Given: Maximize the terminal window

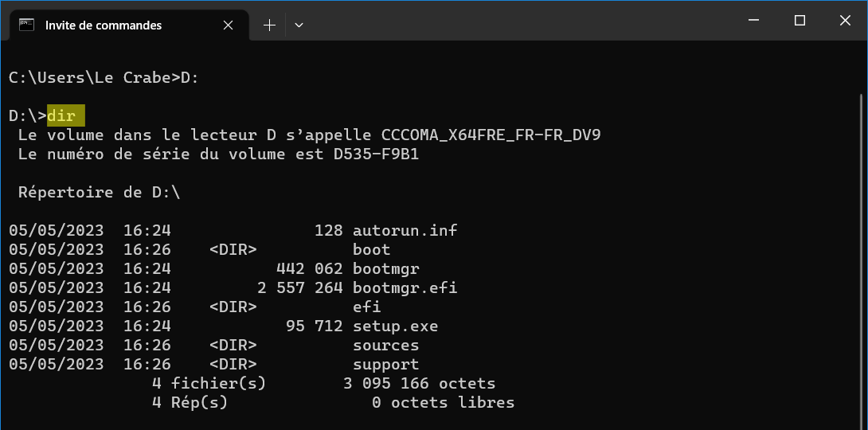Looking at the screenshot, I should (x=800, y=21).
